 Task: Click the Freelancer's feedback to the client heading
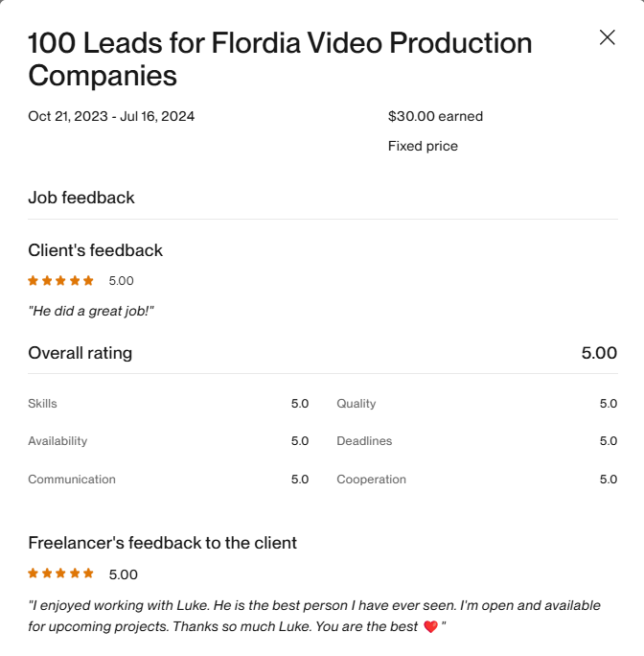coord(162,543)
